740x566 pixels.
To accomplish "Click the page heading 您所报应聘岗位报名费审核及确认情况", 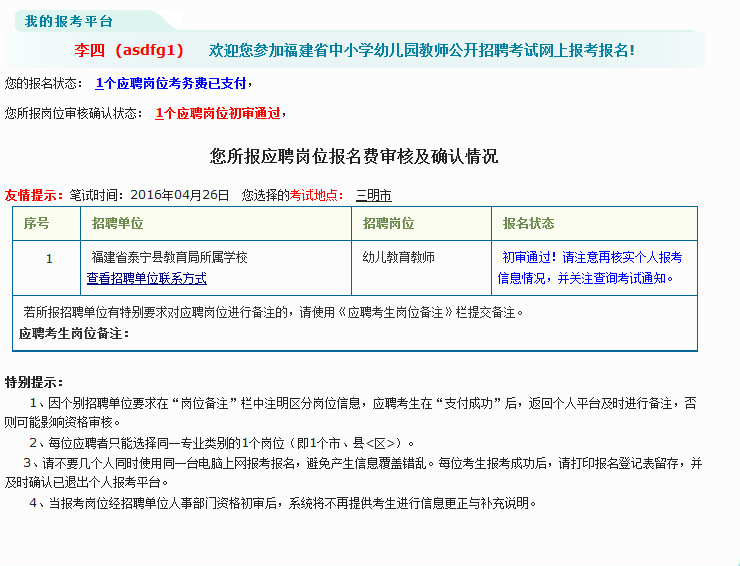I will click(354, 156).
